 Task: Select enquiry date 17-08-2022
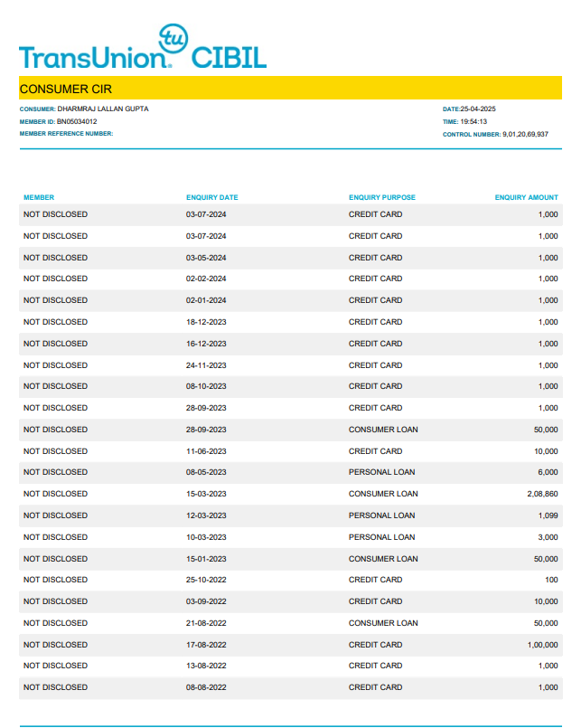click(206, 645)
